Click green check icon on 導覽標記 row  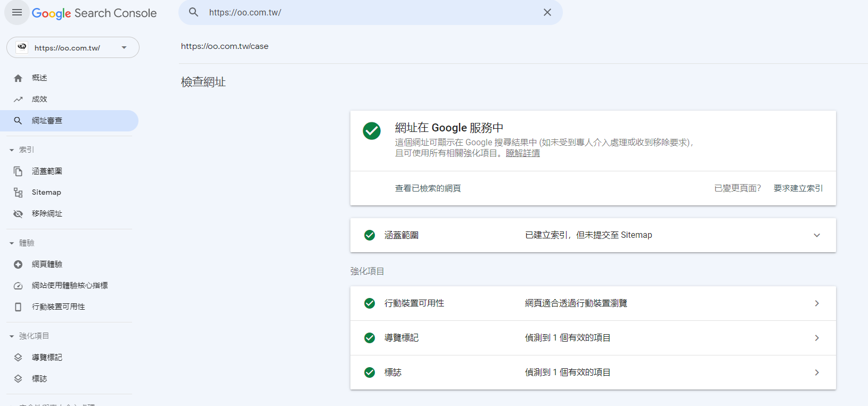(x=370, y=338)
